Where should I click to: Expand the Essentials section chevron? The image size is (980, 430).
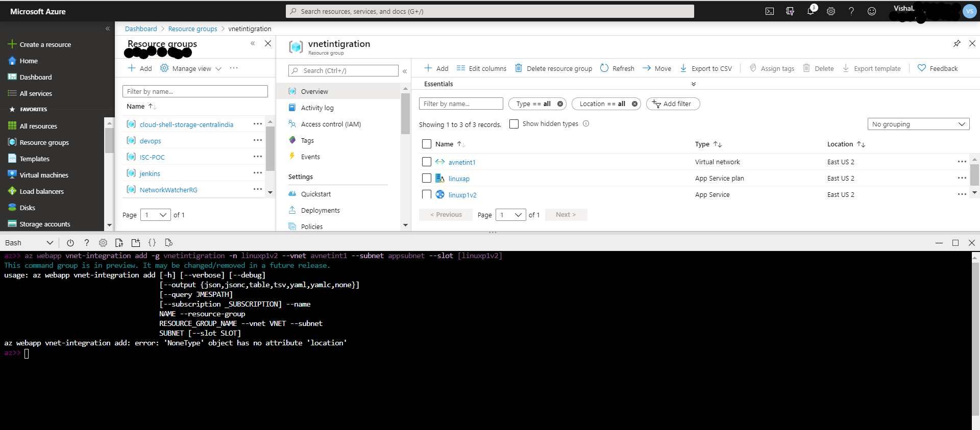click(x=693, y=84)
